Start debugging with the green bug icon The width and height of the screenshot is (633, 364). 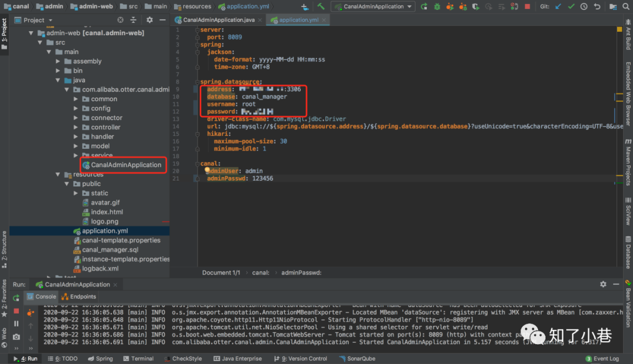click(438, 6)
